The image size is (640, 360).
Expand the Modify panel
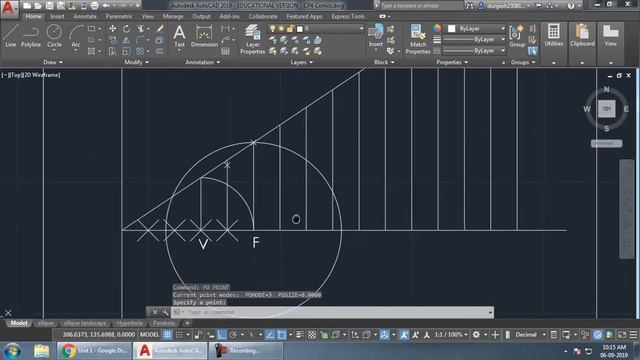click(137, 62)
